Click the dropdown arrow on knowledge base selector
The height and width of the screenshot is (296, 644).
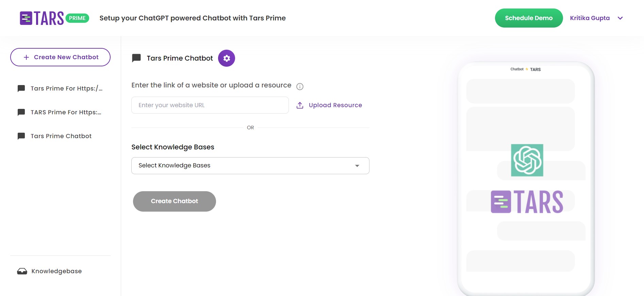click(x=357, y=166)
